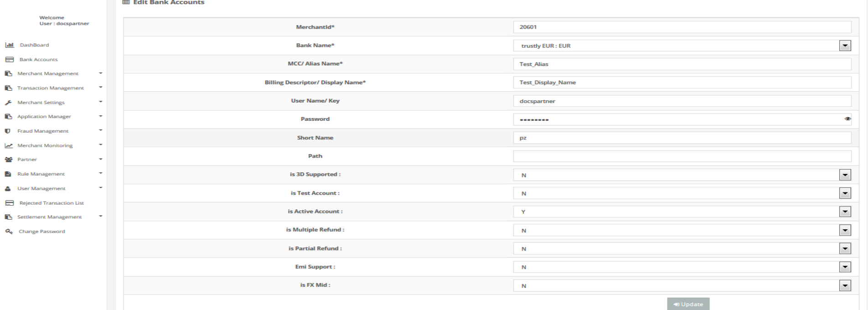Open the Bank Name dropdown
The width and height of the screenshot is (868, 310).
click(x=845, y=46)
